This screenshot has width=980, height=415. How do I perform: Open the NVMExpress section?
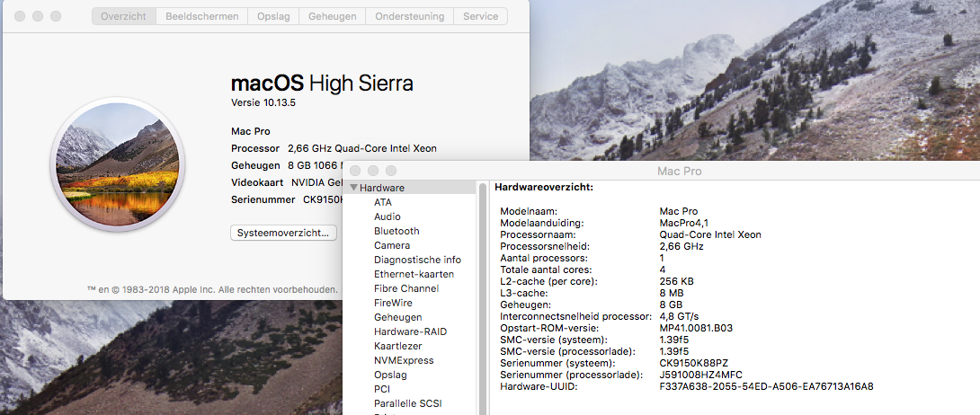(404, 360)
